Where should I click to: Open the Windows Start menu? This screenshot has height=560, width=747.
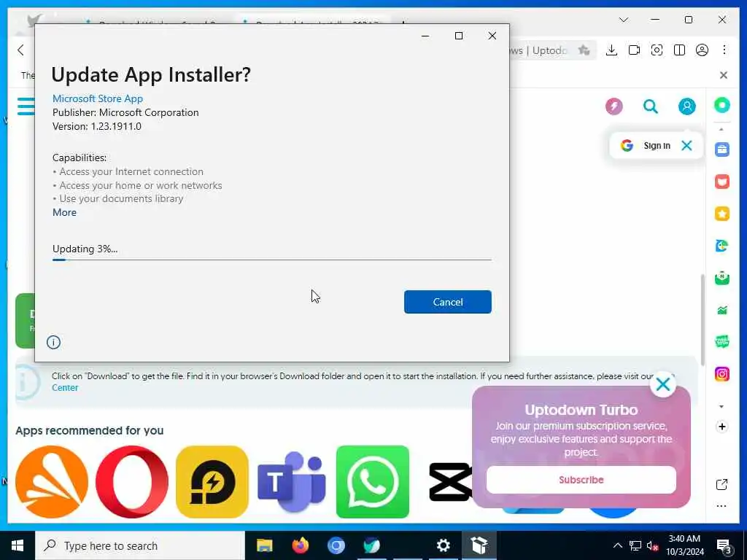point(18,545)
